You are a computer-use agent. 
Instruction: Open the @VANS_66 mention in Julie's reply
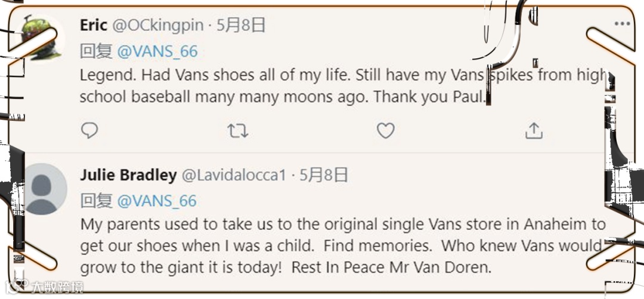click(x=157, y=201)
